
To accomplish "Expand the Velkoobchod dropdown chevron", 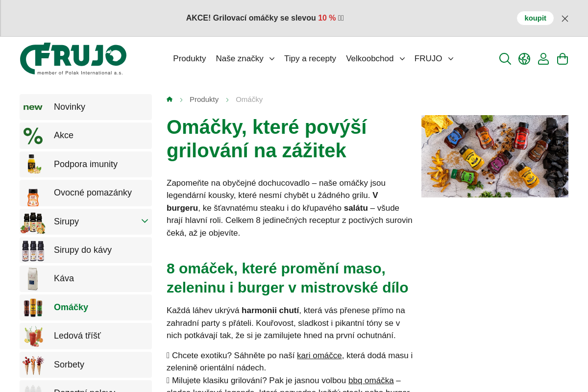I will point(402,59).
